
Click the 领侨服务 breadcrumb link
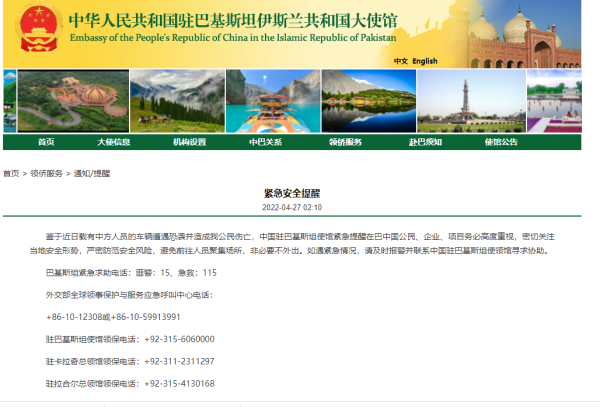pyautogui.click(x=46, y=173)
